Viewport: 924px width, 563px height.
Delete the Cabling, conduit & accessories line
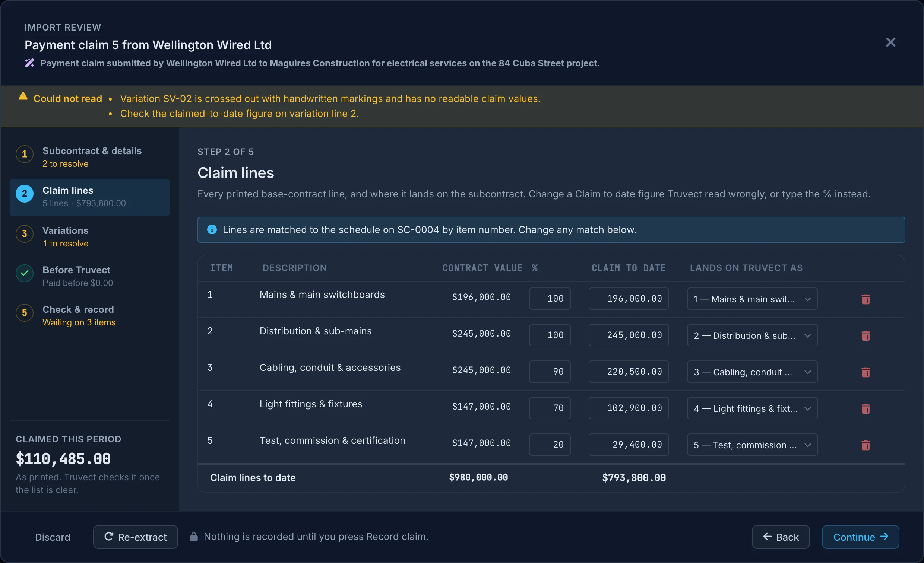click(x=866, y=372)
